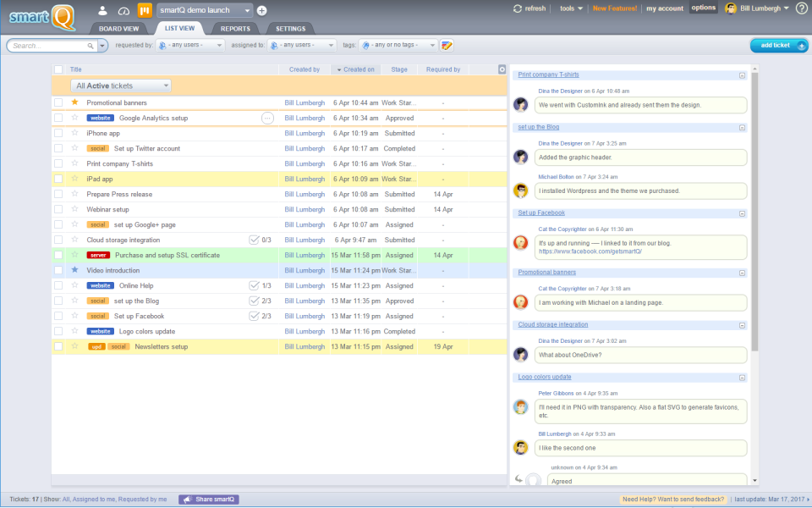Star the iPhone app ticket
This screenshot has width=812, height=508.
74,133
